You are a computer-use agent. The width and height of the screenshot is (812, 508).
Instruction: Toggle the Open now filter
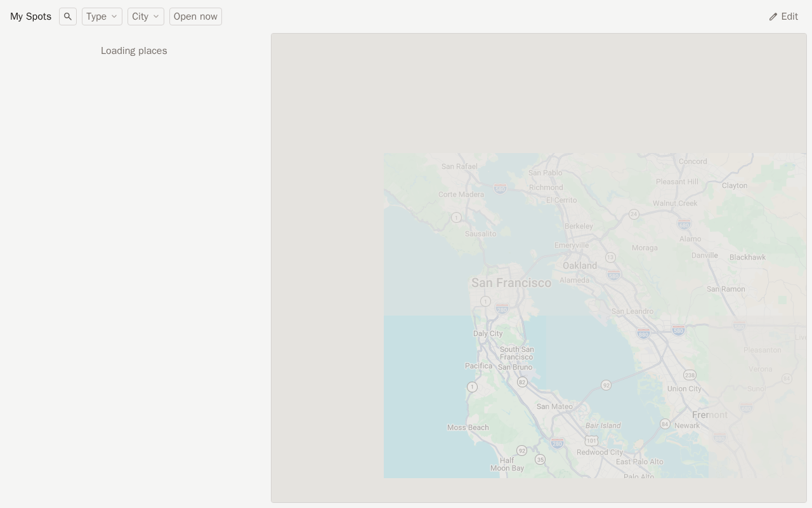(195, 17)
